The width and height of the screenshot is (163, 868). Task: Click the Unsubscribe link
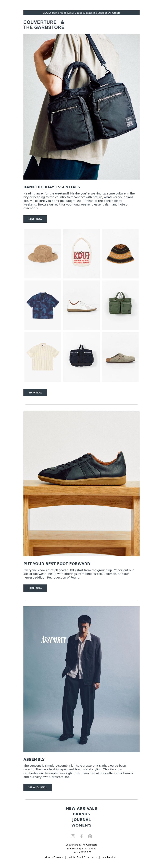[108, 857]
